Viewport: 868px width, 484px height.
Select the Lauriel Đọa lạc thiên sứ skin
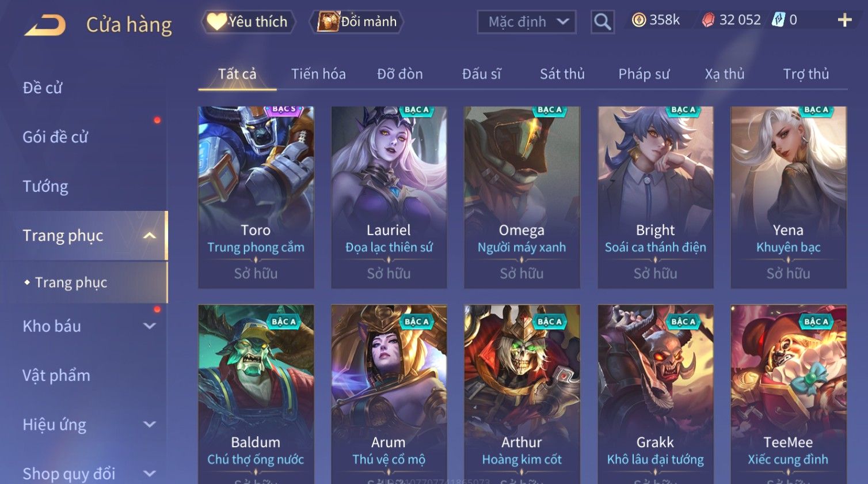pos(389,197)
